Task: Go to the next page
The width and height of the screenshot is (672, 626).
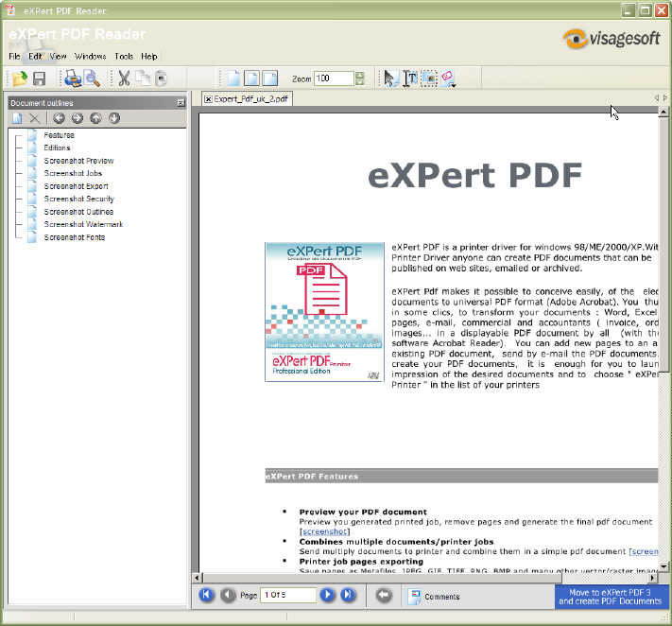Action: tap(327, 595)
